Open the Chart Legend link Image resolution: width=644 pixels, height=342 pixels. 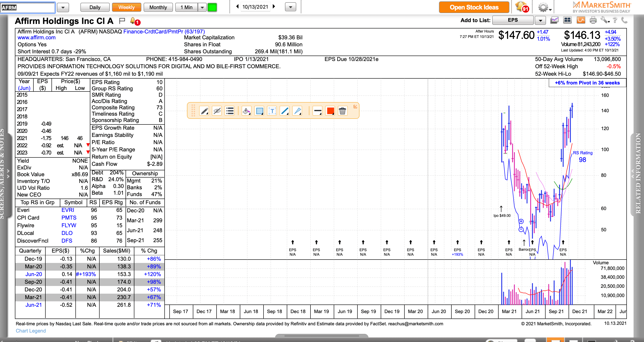(x=31, y=331)
